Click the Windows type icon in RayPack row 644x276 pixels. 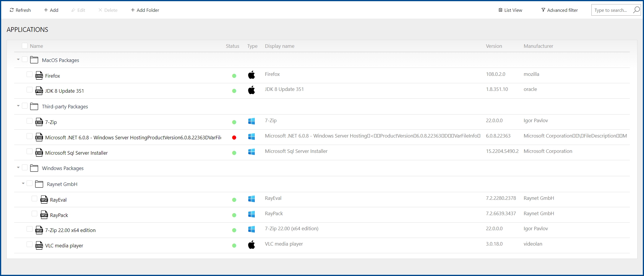(252, 214)
